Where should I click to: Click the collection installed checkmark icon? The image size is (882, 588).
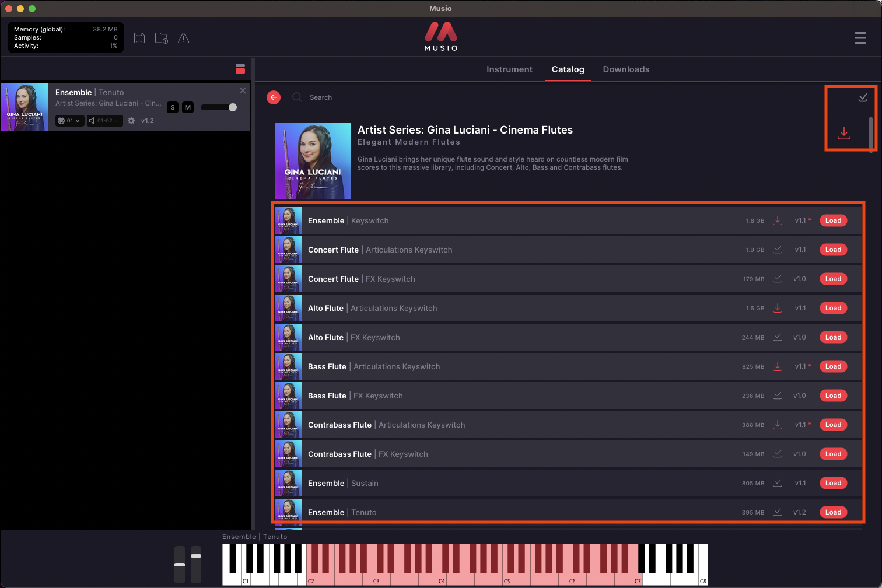pos(863,97)
